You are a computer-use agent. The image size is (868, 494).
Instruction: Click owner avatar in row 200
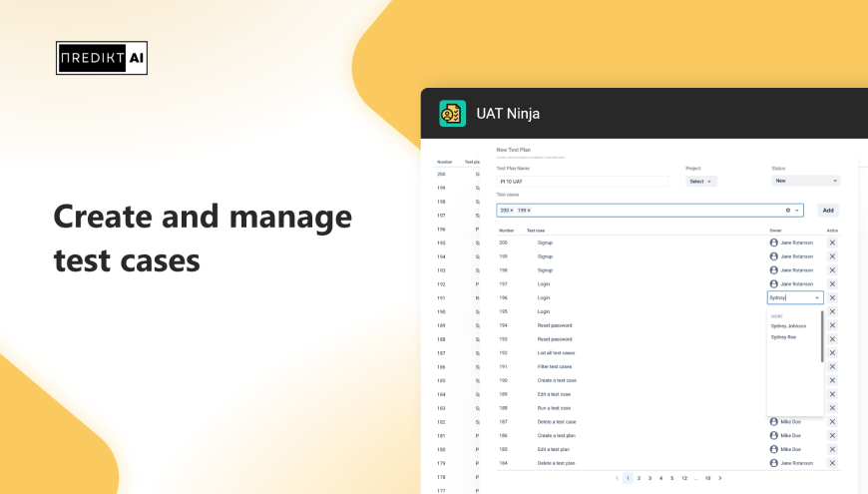coord(774,243)
